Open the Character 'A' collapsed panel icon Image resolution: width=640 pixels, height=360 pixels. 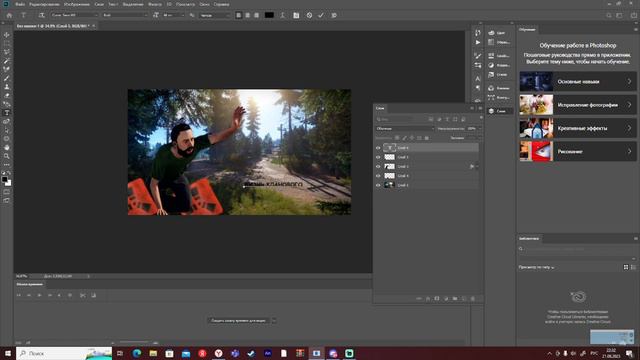click(478, 78)
